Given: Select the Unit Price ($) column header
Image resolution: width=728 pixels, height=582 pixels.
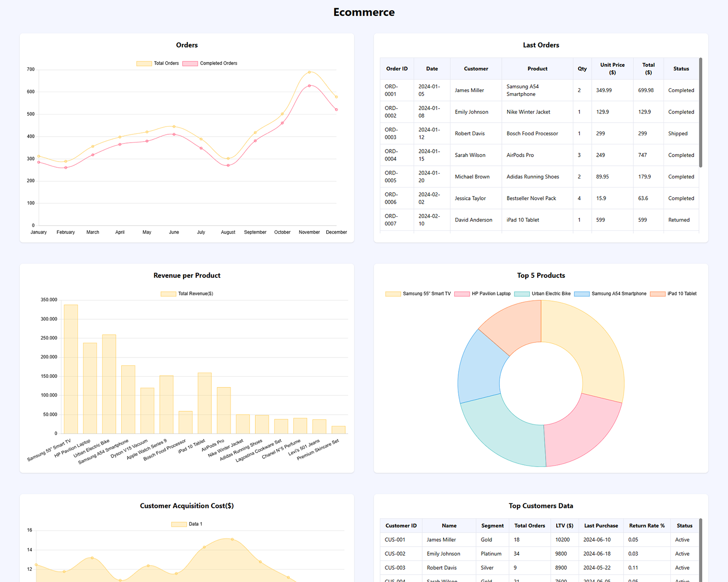Looking at the screenshot, I should 612,69.
